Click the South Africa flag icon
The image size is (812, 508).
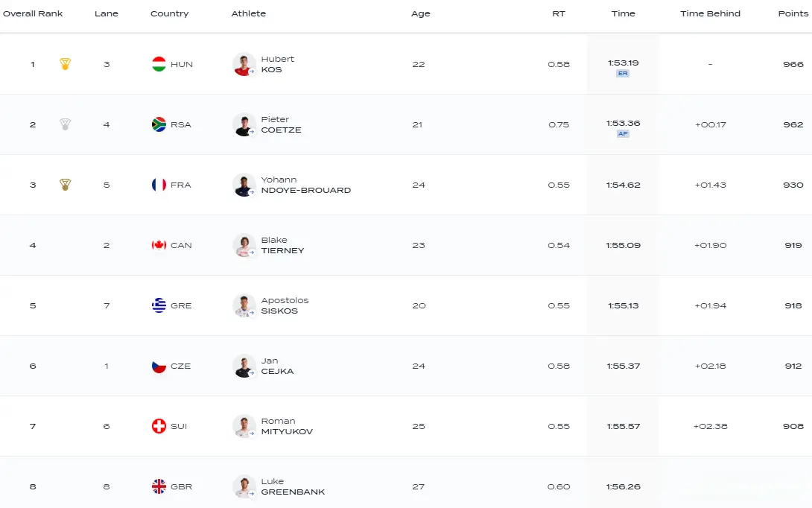pyautogui.click(x=159, y=124)
